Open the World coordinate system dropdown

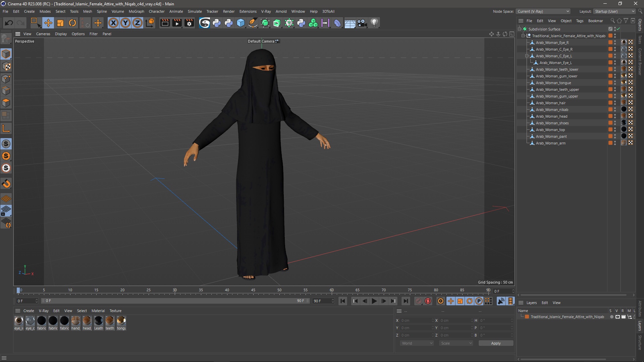click(x=417, y=343)
